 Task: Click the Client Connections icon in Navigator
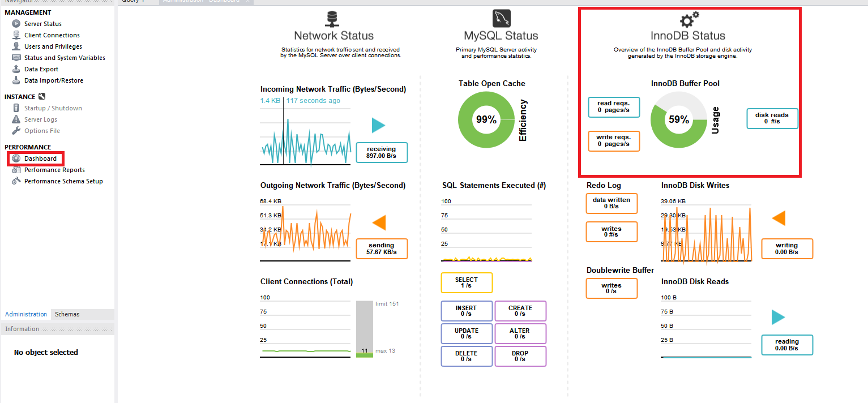16,35
